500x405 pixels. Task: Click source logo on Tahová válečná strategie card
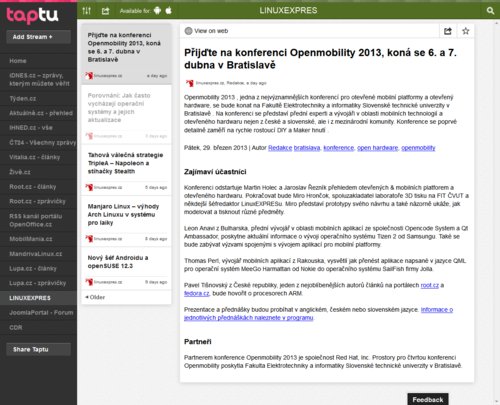click(x=89, y=187)
